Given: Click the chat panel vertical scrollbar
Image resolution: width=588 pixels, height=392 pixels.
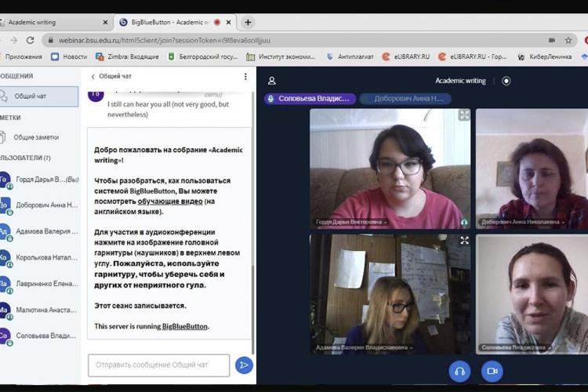Looking at the screenshot, I should pyautogui.click(x=253, y=310).
